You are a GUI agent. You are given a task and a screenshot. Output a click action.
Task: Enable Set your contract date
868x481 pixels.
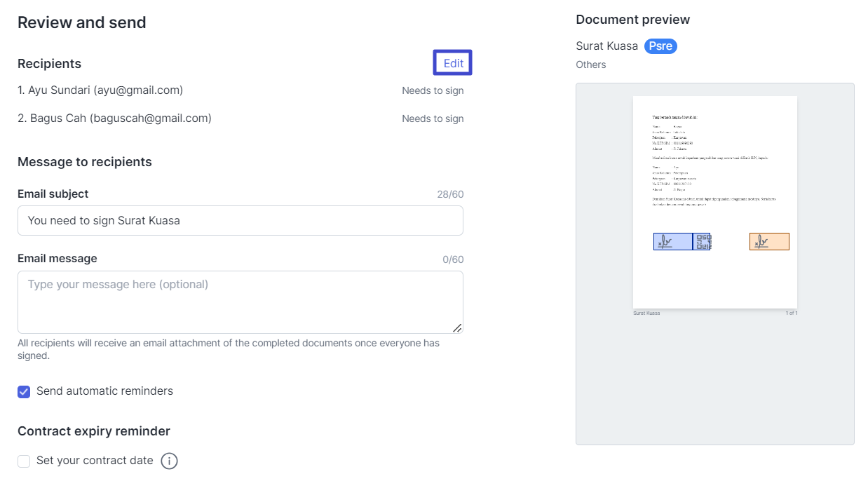pyautogui.click(x=23, y=461)
